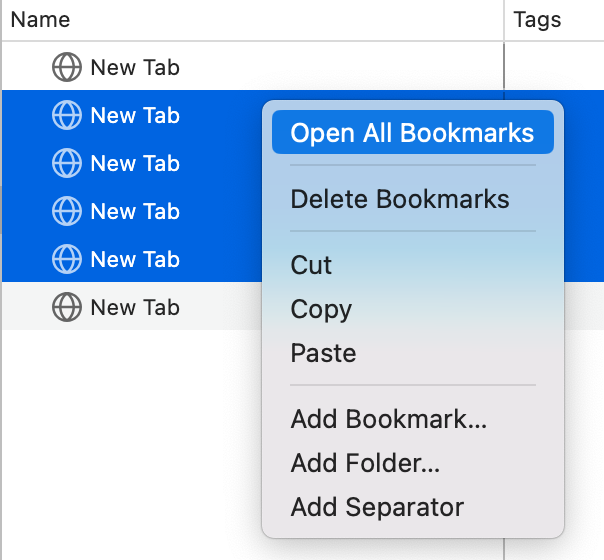
Task: Select the topmost unselected New Tab label
Action: [135, 68]
